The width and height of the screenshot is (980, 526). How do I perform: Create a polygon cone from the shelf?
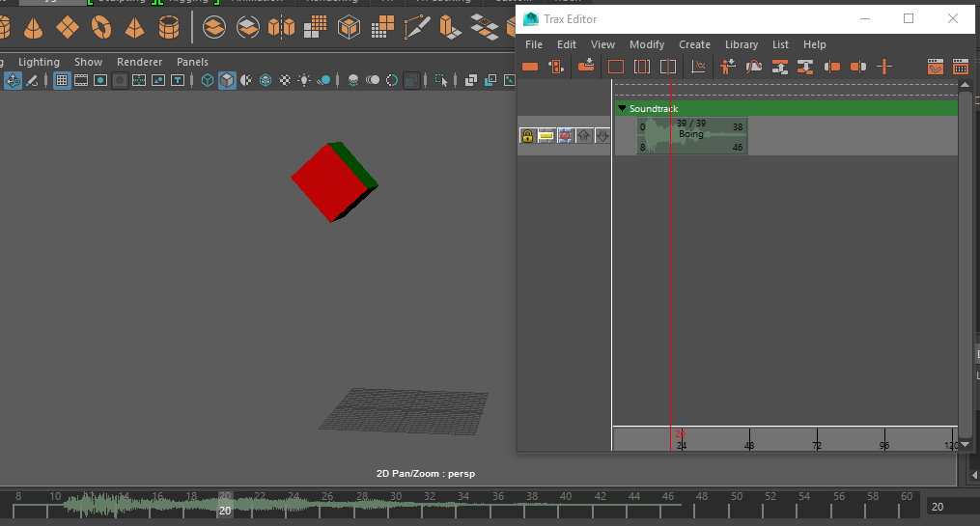click(x=33, y=27)
